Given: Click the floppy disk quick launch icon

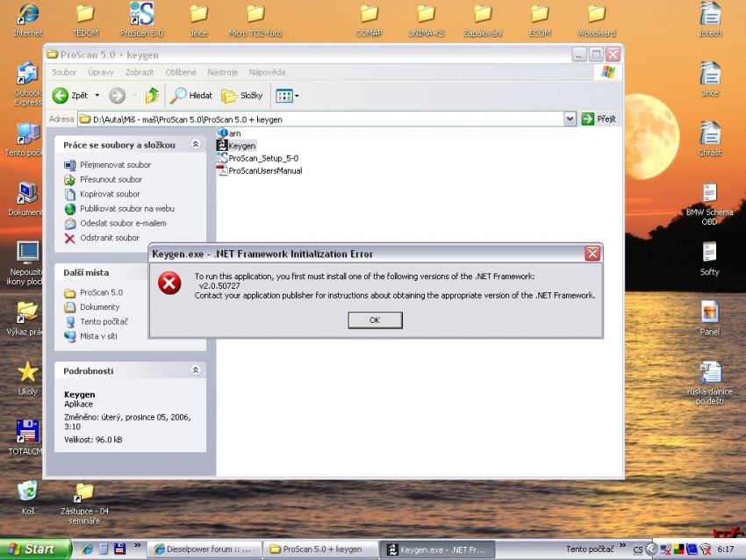Looking at the screenshot, I should pyautogui.click(x=119, y=549).
